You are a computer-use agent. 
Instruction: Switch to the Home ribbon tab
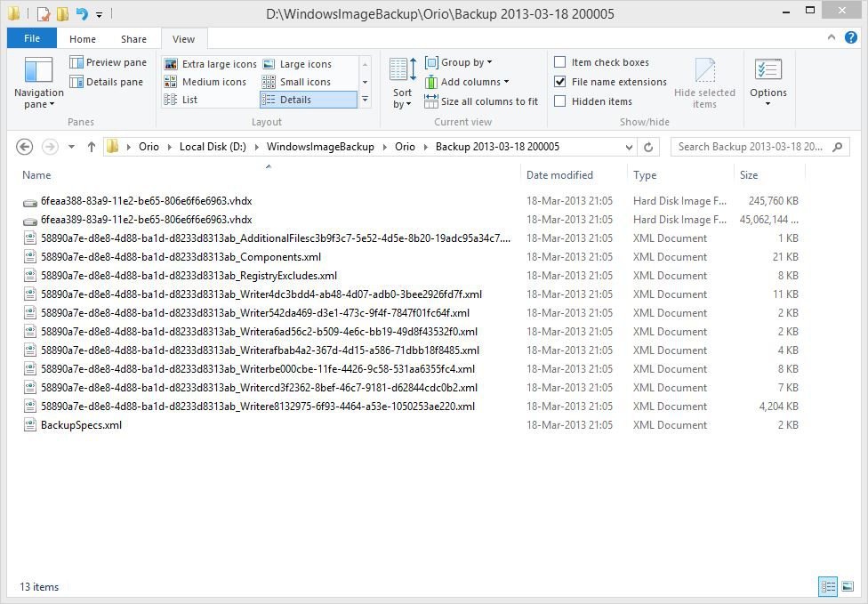[x=83, y=39]
